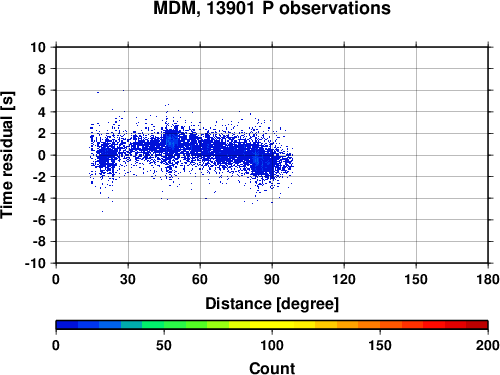Click the Time residual [s] axis label
The width and height of the screenshot is (500, 375).
coord(7,155)
